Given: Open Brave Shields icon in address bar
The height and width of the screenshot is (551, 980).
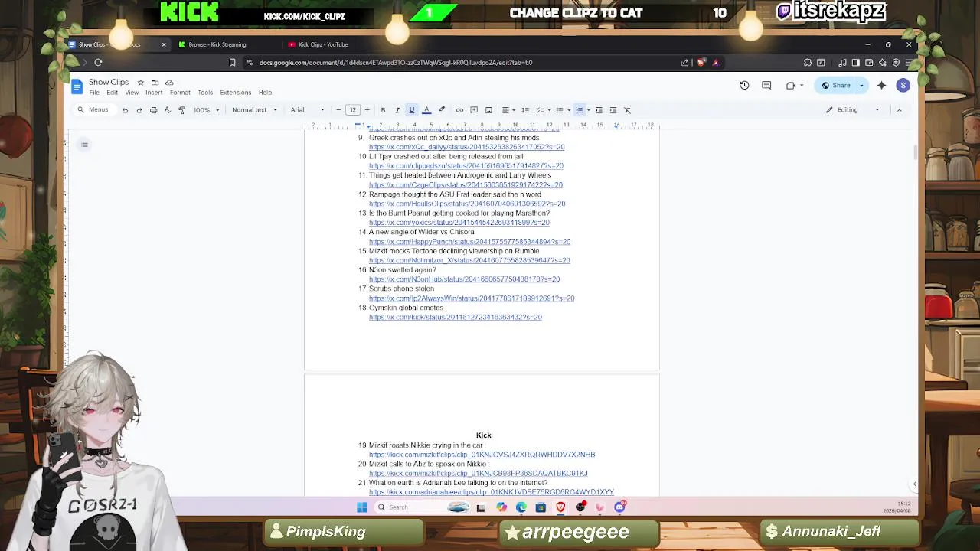Looking at the screenshot, I should coord(701,63).
